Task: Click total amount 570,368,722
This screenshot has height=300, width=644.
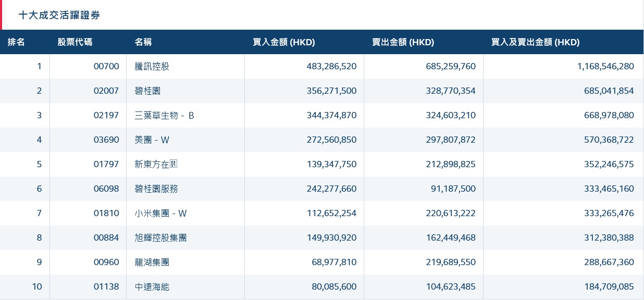Action: pos(609,140)
